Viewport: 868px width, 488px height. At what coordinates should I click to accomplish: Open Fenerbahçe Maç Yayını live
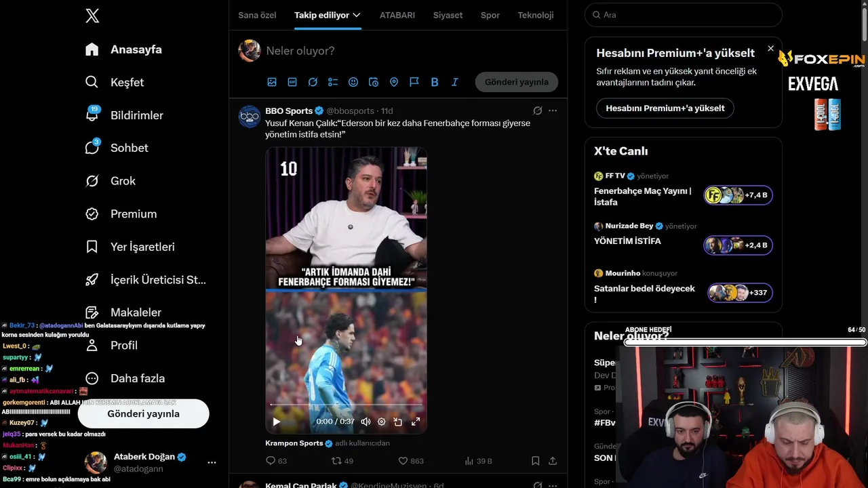pos(683,196)
